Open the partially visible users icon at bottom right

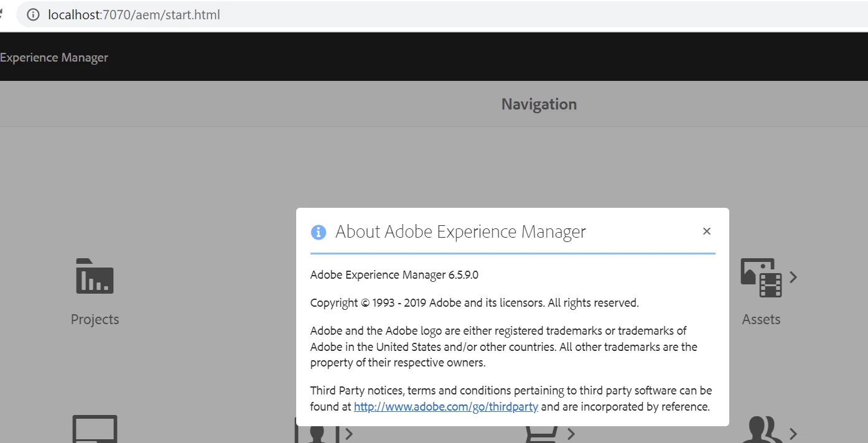click(x=763, y=429)
